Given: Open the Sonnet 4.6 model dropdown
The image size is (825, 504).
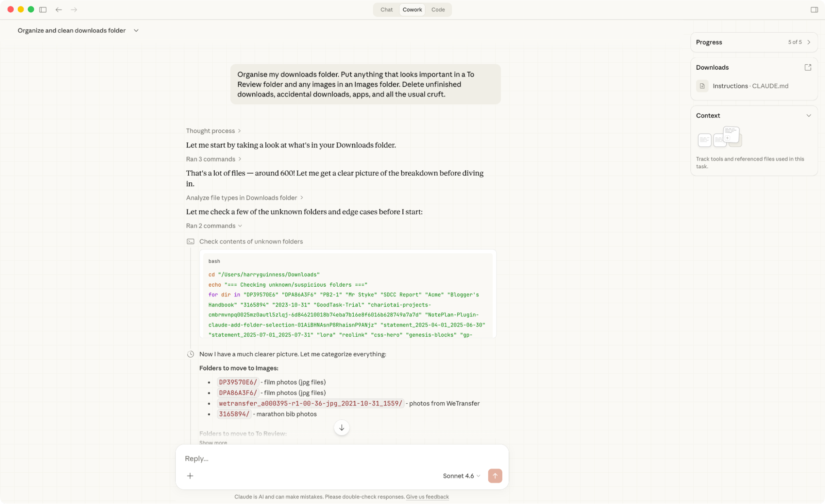Looking at the screenshot, I should click(461, 476).
